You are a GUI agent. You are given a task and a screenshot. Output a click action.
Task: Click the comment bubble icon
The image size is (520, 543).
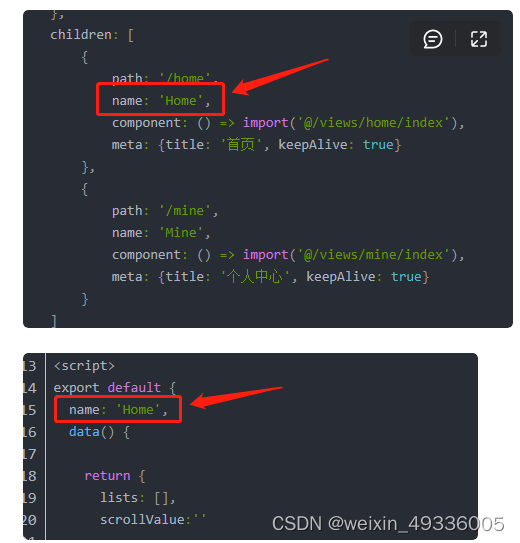click(x=432, y=39)
